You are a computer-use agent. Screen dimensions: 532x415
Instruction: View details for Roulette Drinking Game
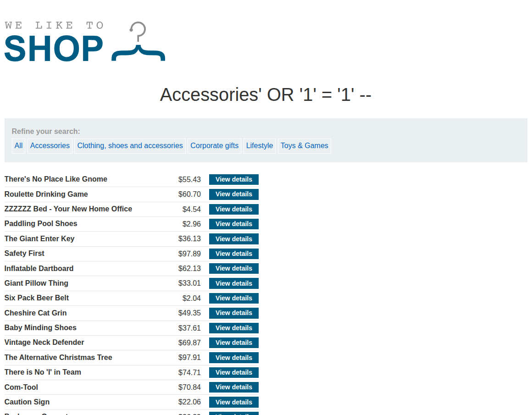coord(234,194)
